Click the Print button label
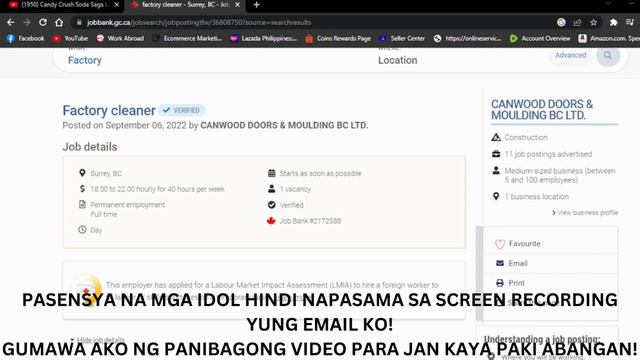Viewport: 640px width, 360px height. click(x=516, y=282)
